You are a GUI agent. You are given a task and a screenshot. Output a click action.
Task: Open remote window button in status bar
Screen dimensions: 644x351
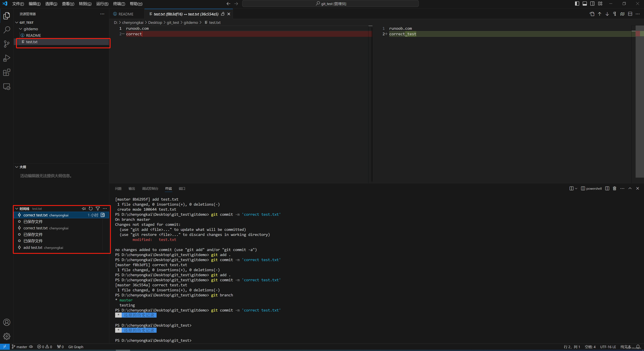(5, 347)
